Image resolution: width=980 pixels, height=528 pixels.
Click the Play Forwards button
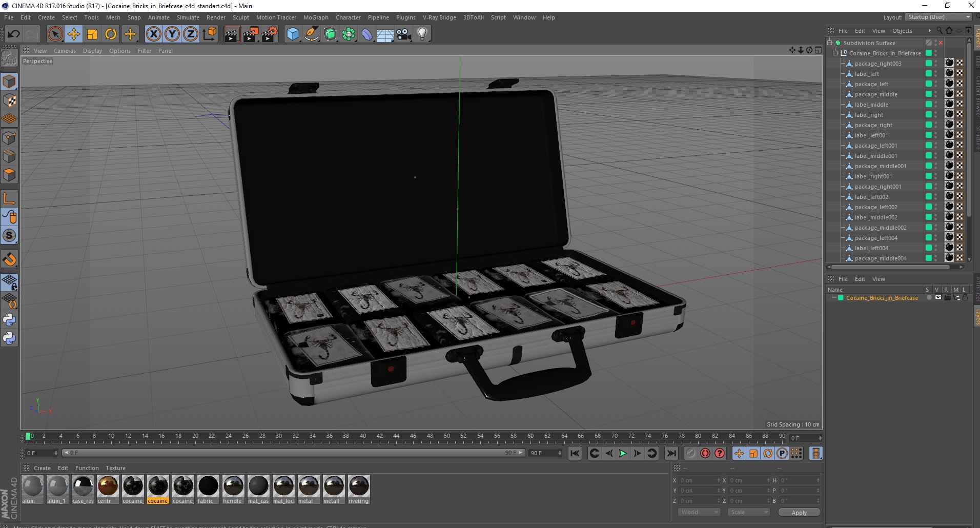click(x=623, y=453)
